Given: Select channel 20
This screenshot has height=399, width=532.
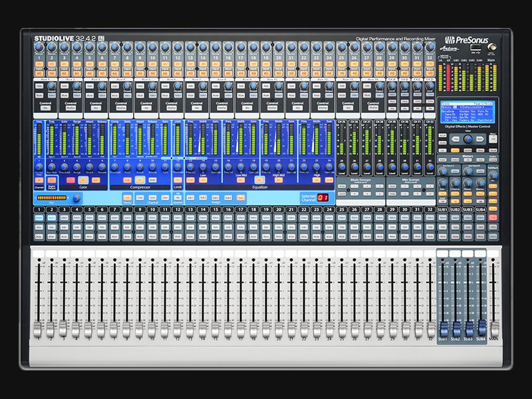Looking at the screenshot, I should click(279, 217).
